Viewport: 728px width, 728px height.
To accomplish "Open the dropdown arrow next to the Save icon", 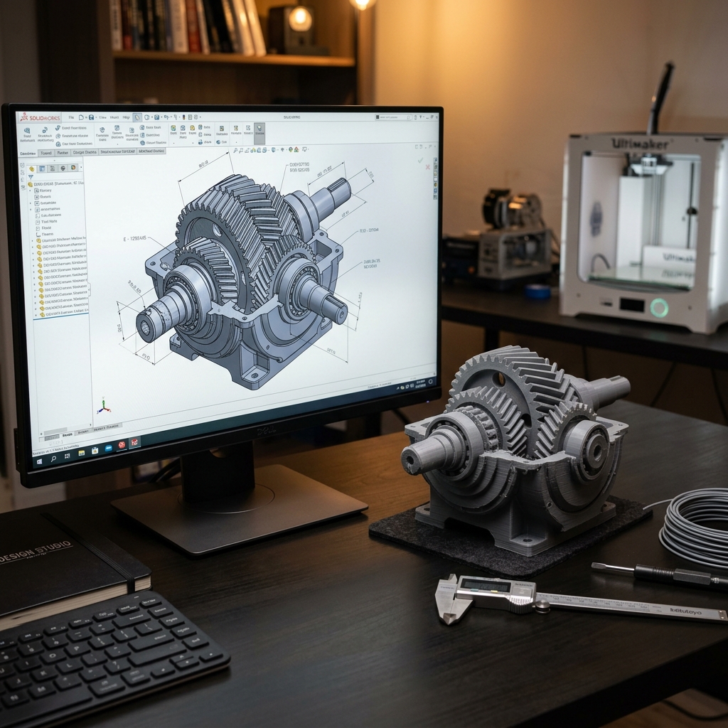I will (x=97, y=117).
